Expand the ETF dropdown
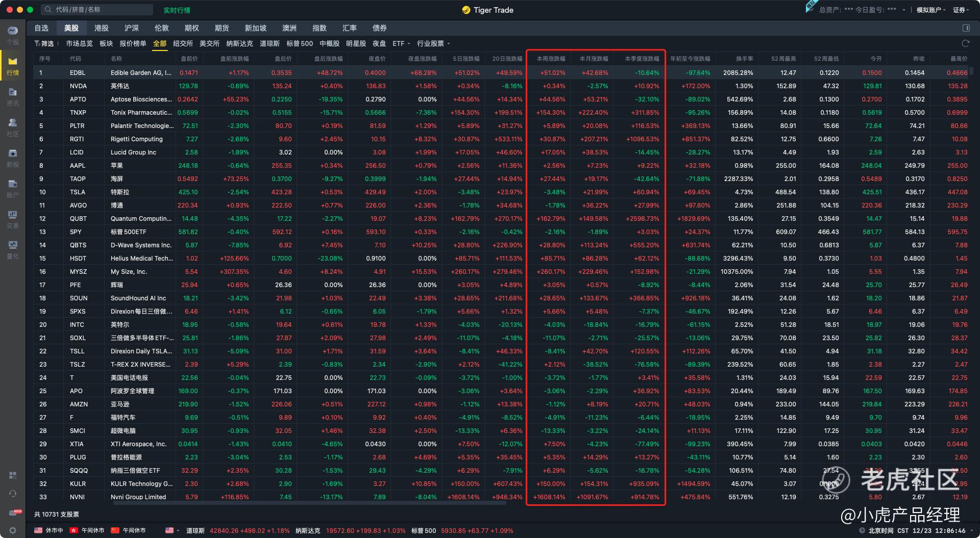 click(x=401, y=43)
